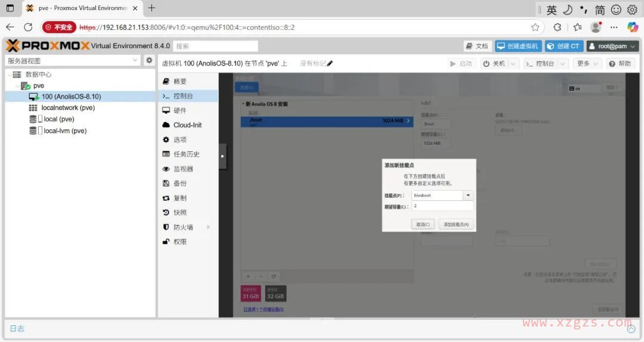Screen dimensions: 644x342
Task: Open the root@pam user dropdown
Action: coord(612,46)
